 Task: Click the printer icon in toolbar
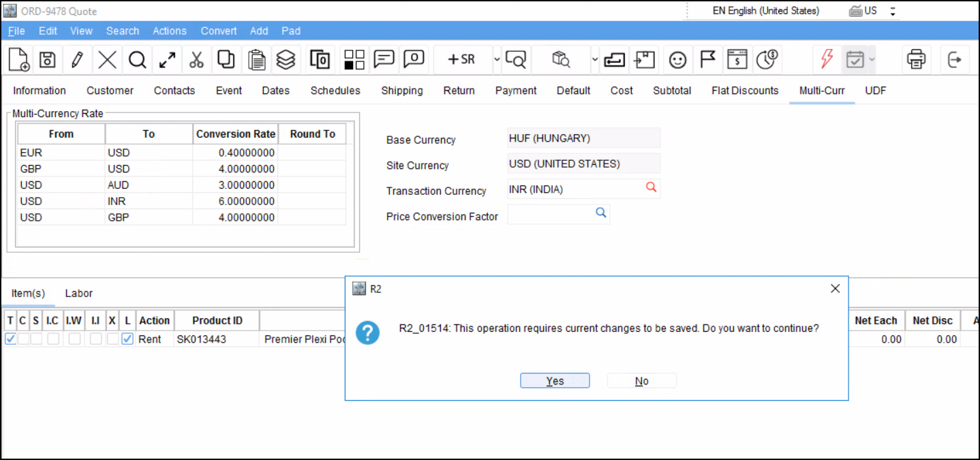(x=916, y=60)
